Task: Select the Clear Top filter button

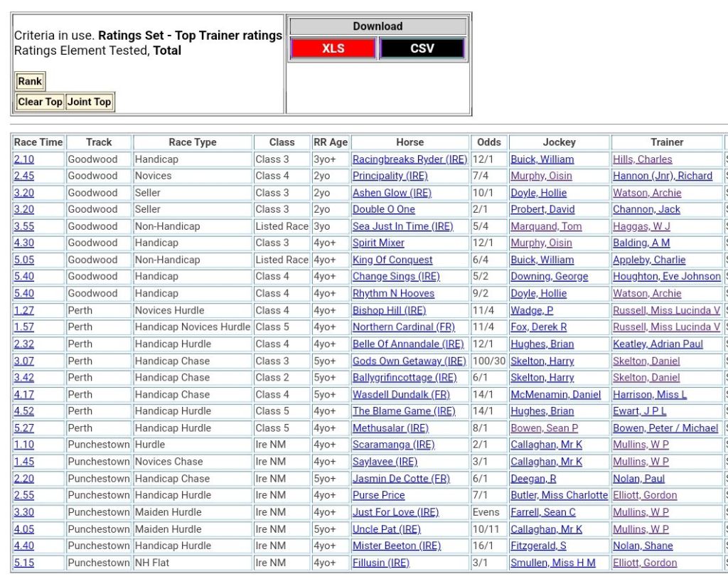Action: (40, 102)
